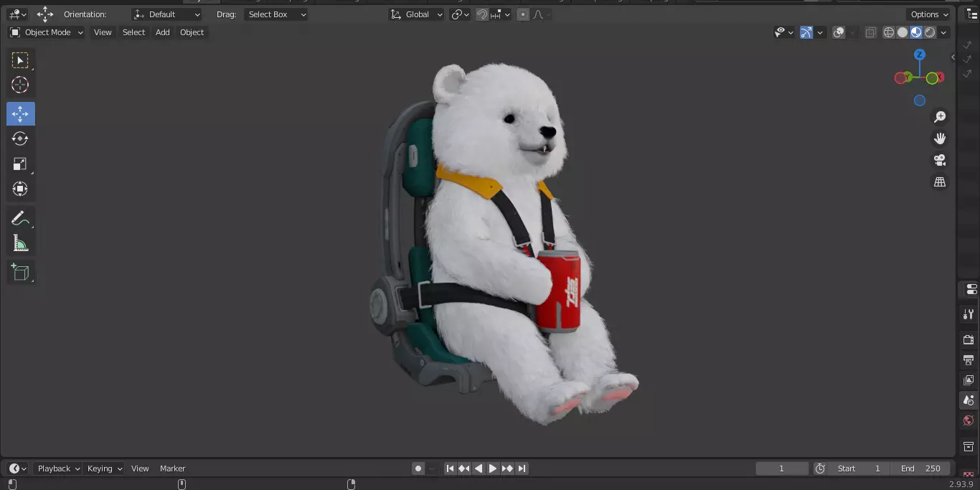Open the Global transform orientation dropdown
Viewport: 980px width, 490px height.
click(x=417, y=14)
